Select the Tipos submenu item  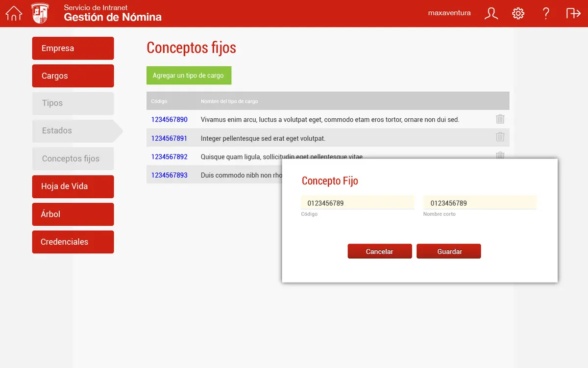coord(73,103)
